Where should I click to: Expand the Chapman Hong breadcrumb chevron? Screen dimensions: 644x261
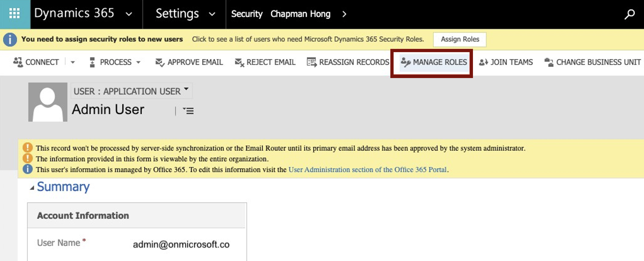point(344,14)
